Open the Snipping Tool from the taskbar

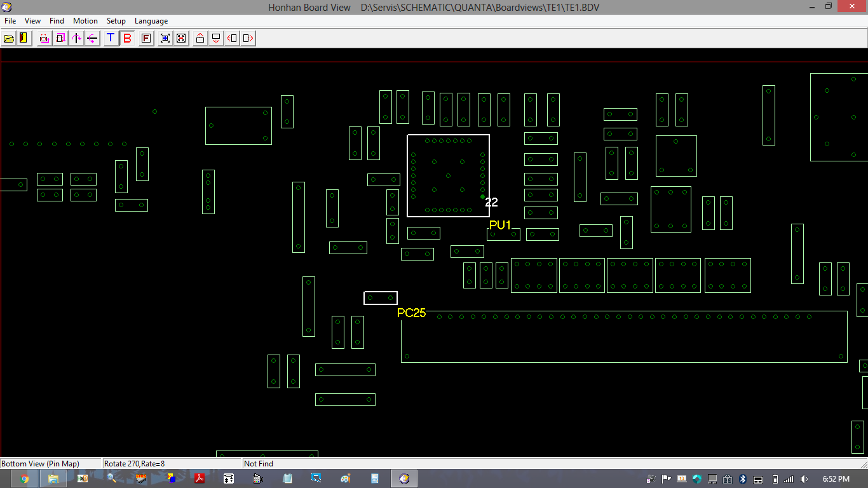click(x=316, y=478)
